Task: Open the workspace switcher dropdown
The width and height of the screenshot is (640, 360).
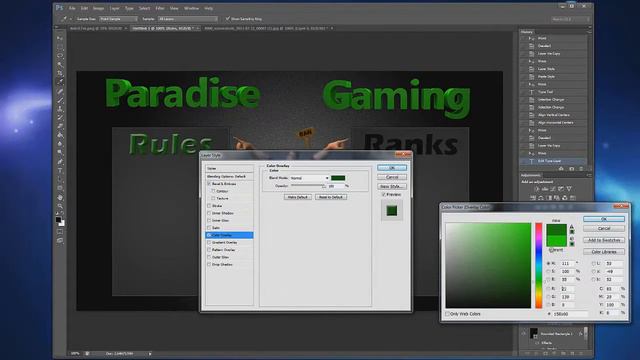Action: pos(571,19)
